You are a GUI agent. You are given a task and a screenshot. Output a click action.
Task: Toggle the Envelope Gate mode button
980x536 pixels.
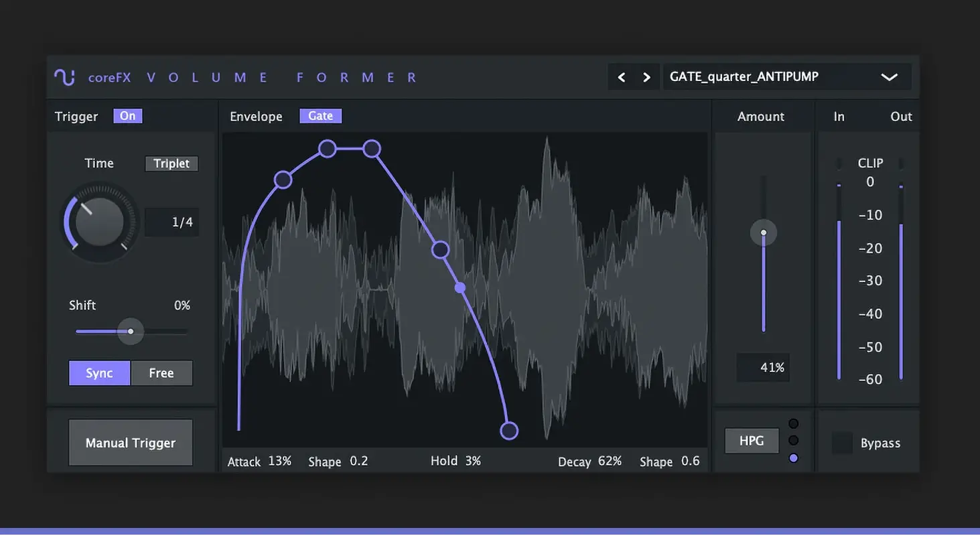(320, 116)
